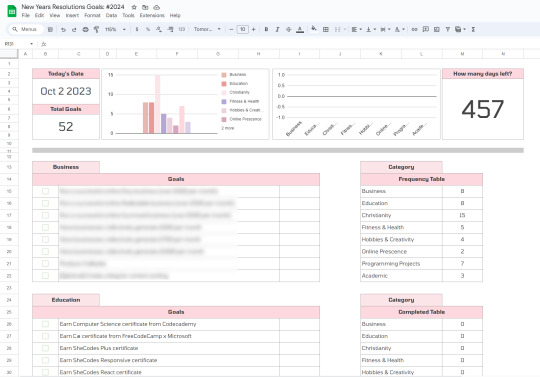Select the paint format icon
The width and height of the screenshot is (540, 377).
(x=96, y=30)
